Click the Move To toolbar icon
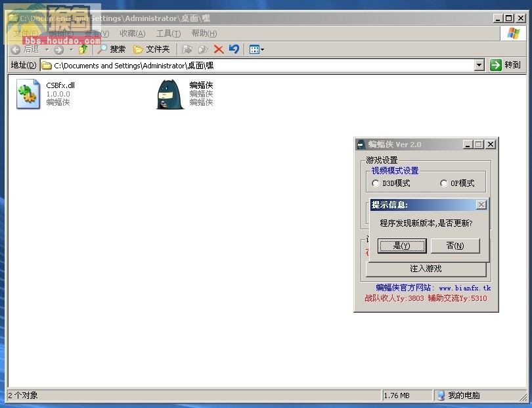Image resolution: width=532 pixels, height=408 pixels. pyautogui.click(x=187, y=49)
